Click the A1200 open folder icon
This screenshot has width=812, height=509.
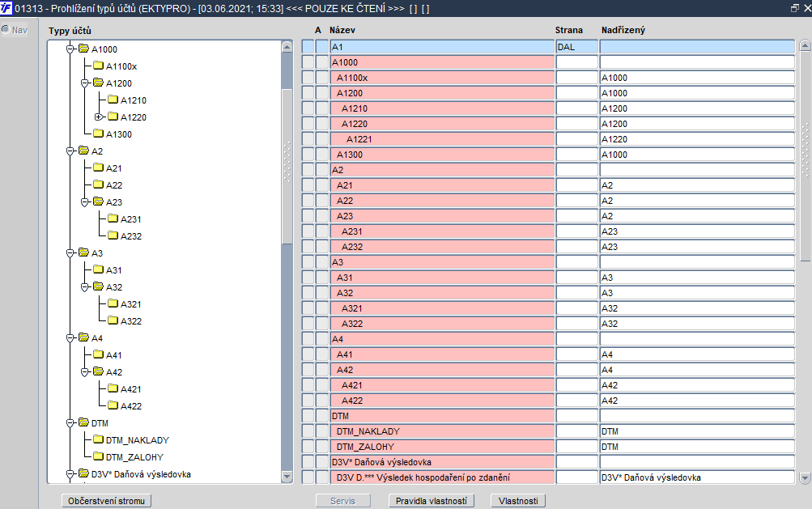99,83
